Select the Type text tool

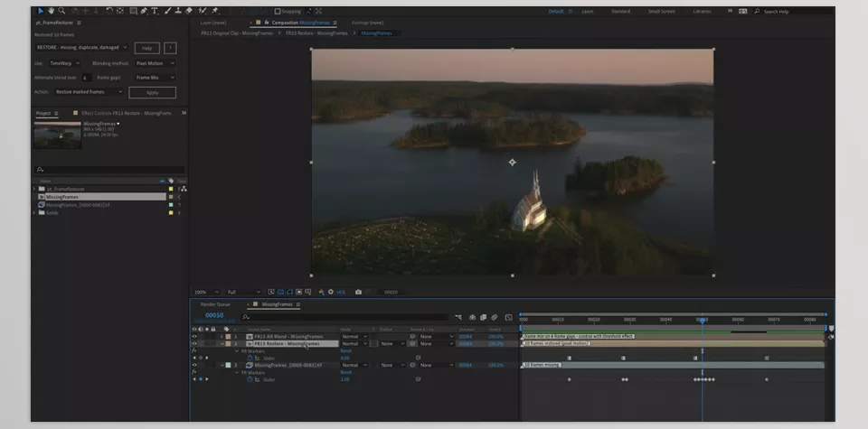(x=155, y=11)
